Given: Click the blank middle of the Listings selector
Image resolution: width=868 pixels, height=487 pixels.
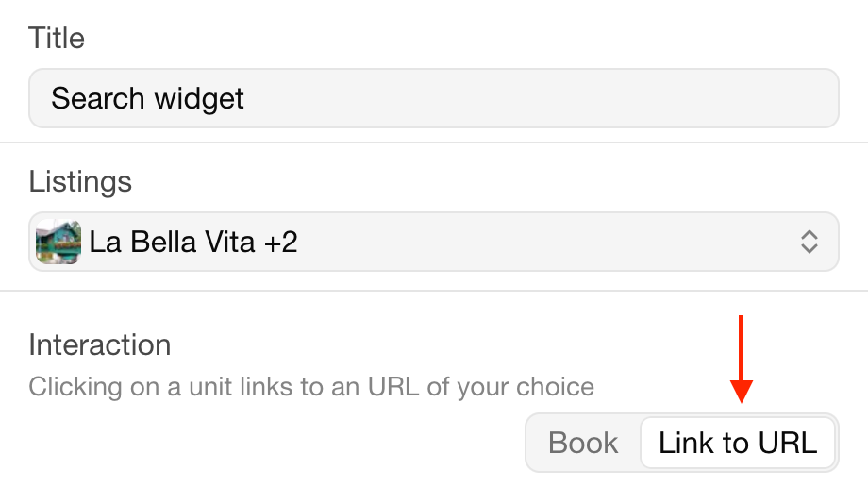Looking at the screenshot, I should click(x=547, y=243).
